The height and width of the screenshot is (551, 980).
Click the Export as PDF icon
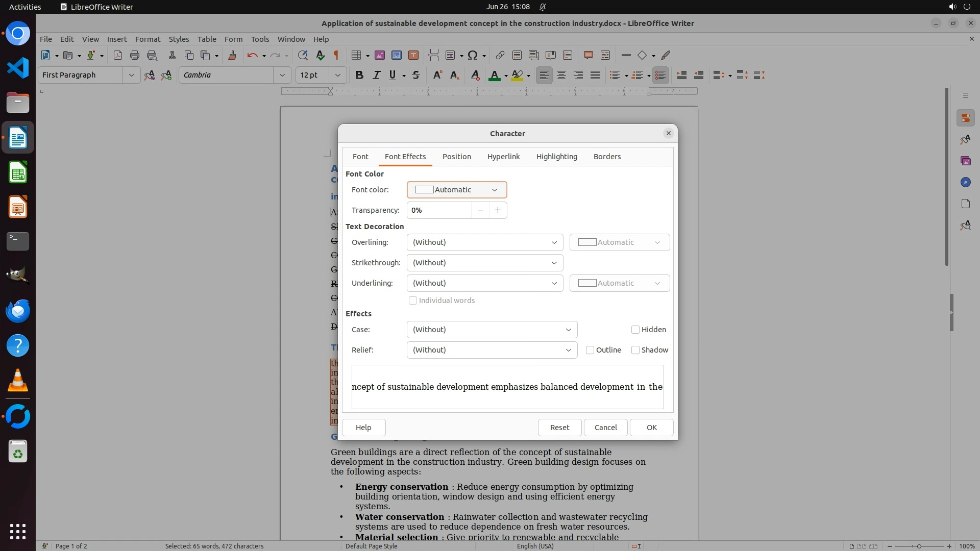pos(118,55)
